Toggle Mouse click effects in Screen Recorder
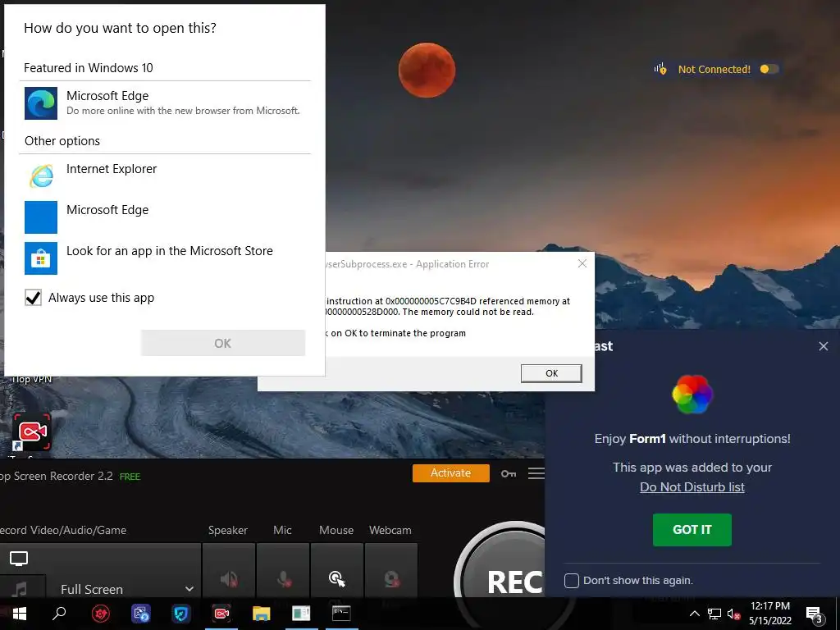The image size is (840, 630). tap(337, 577)
